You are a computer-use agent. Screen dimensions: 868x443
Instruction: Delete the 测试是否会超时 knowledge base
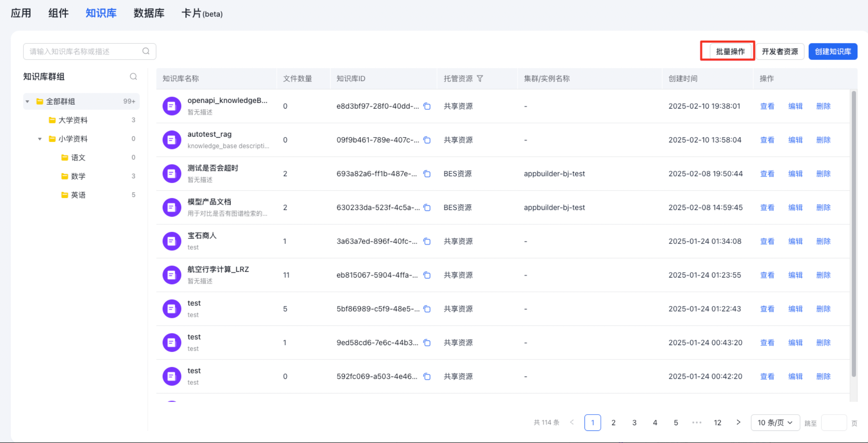click(x=823, y=174)
